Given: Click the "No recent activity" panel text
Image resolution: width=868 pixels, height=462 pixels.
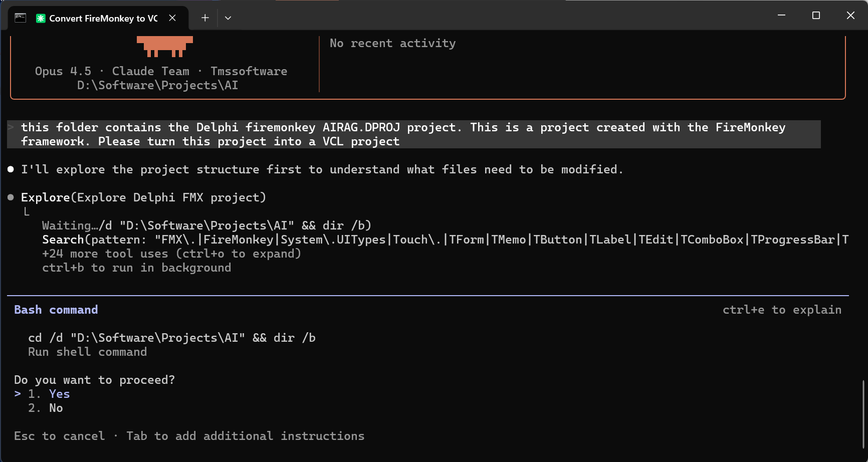Looking at the screenshot, I should pos(392,43).
